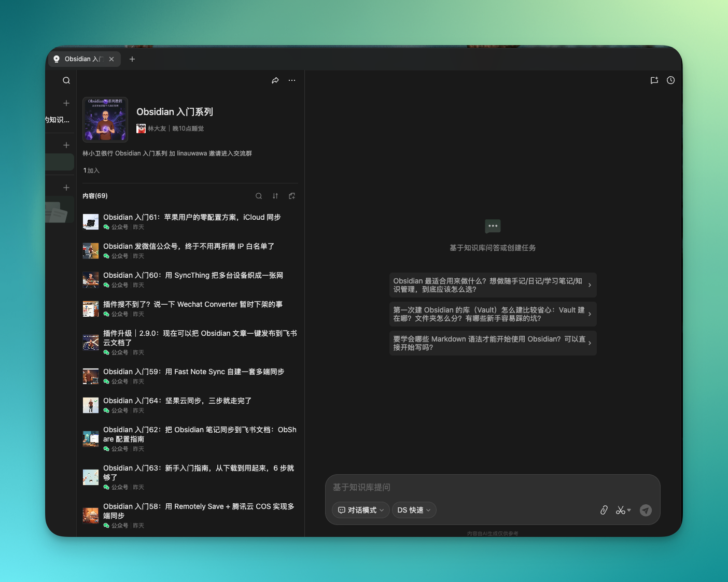Open article Obsidian 入门61 iCloud 同步
The height and width of the screenshot is (582, 728).
tap(190, 222)
